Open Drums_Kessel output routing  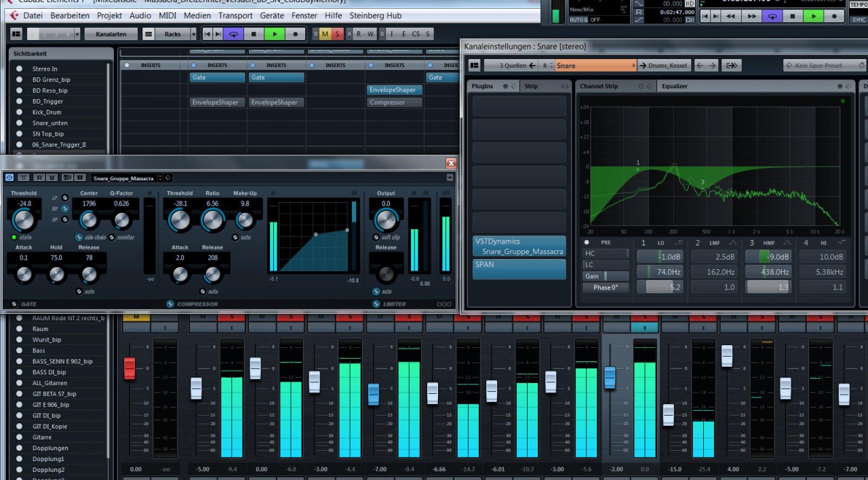point(663,65)
